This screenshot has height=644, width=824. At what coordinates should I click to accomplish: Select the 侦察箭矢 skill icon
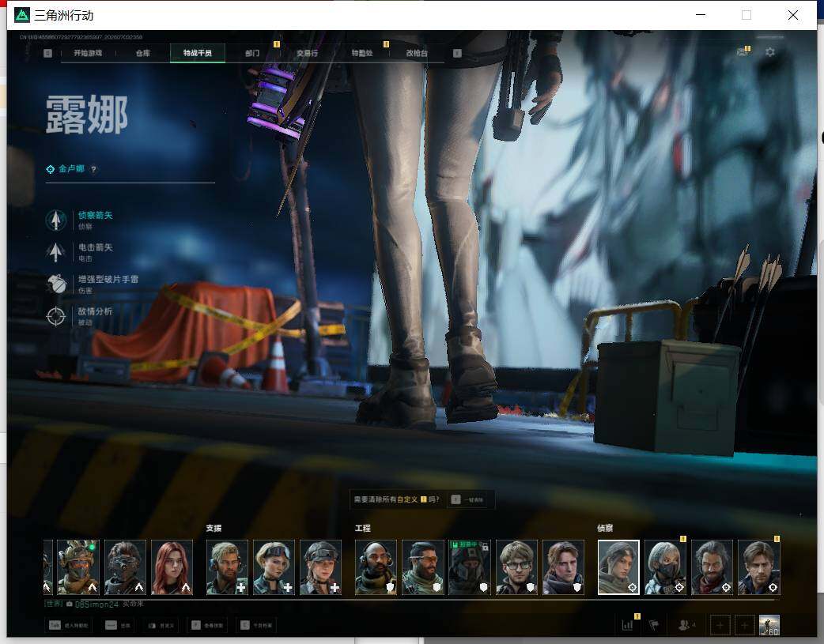55,220
